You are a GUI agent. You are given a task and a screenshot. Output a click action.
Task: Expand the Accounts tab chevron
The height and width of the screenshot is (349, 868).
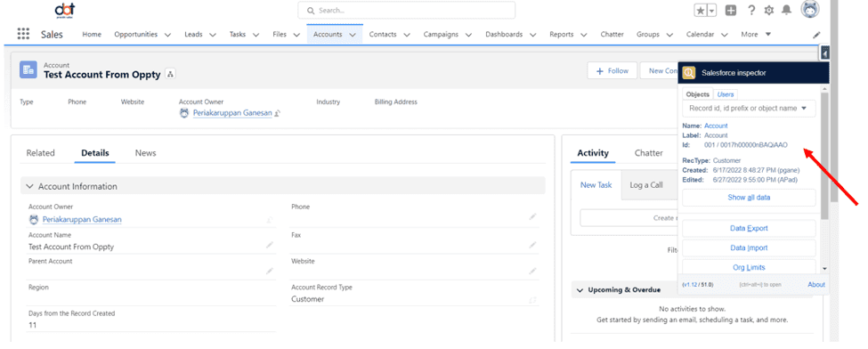click(x=352, y=35)
